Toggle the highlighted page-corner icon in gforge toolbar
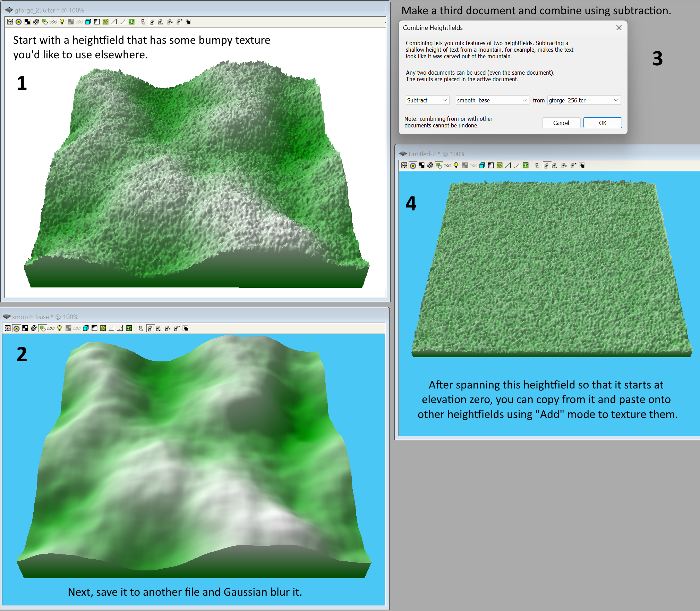The height and width of the screenshot is (611, 700). click(152, 22)
